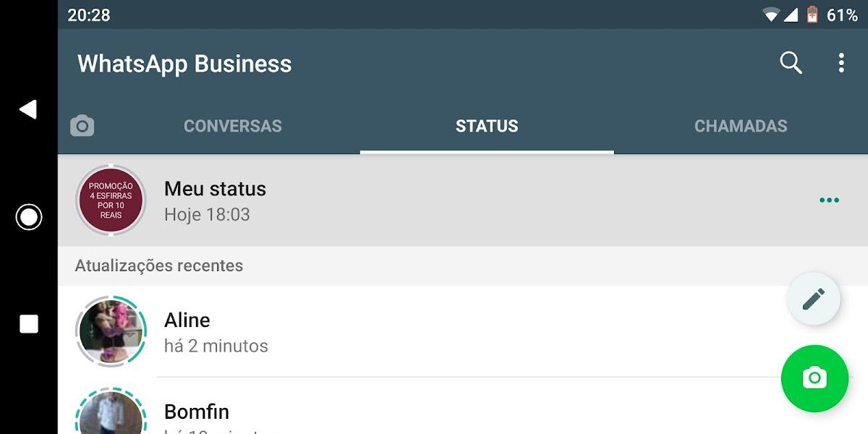
Task: Tap the battery icon in status bar
Action: (812, 14)
